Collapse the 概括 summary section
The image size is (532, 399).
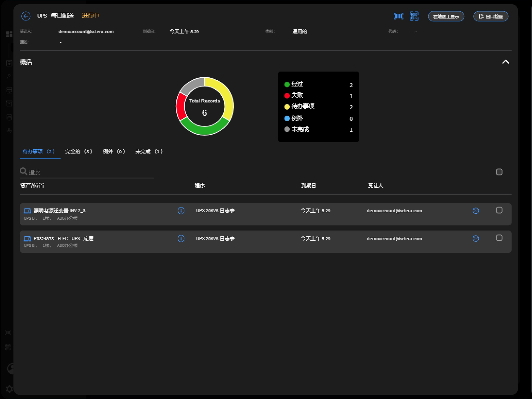point(506,62)
